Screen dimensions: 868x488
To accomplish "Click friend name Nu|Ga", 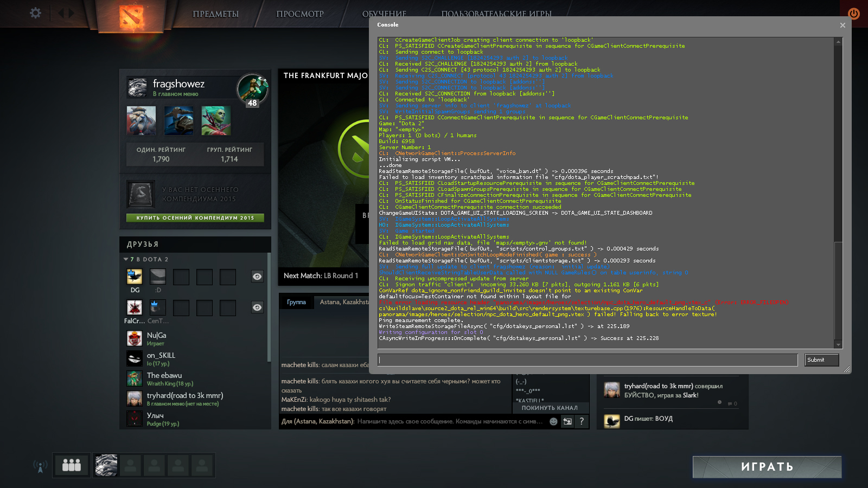I will (x=157, y=336).
